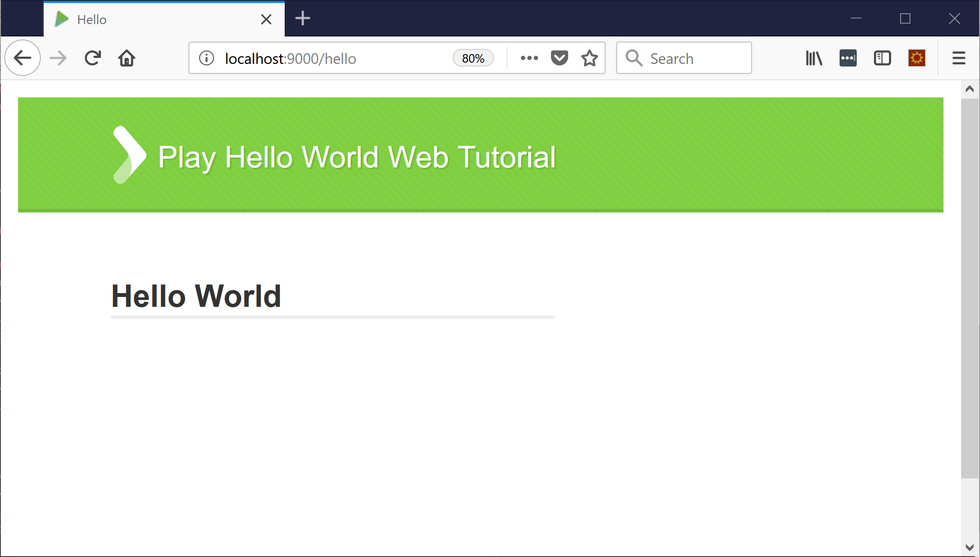Image resolution: width=980 pixels, height=557 pixels.
Task: Click the search magnifier icon
Action: tap(634, 58)
